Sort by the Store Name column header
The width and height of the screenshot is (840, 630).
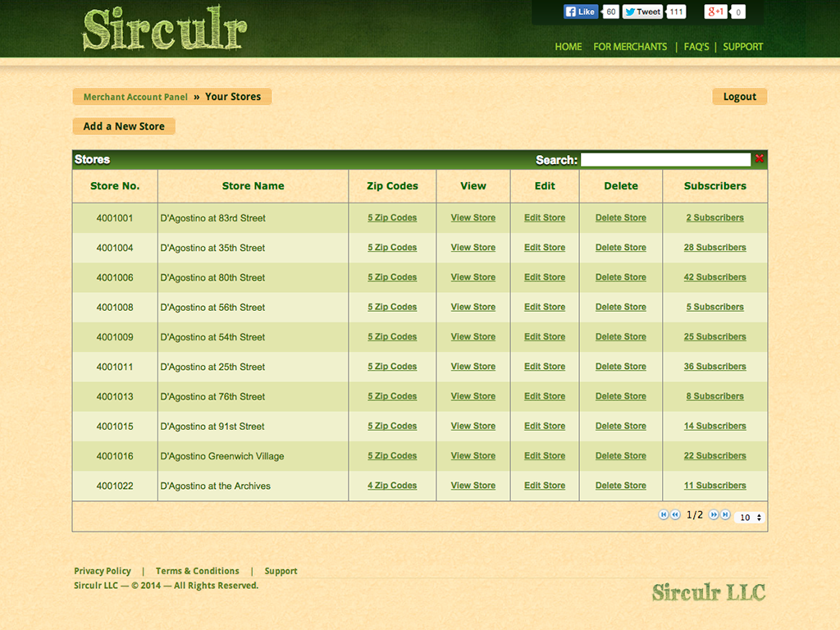253,186
